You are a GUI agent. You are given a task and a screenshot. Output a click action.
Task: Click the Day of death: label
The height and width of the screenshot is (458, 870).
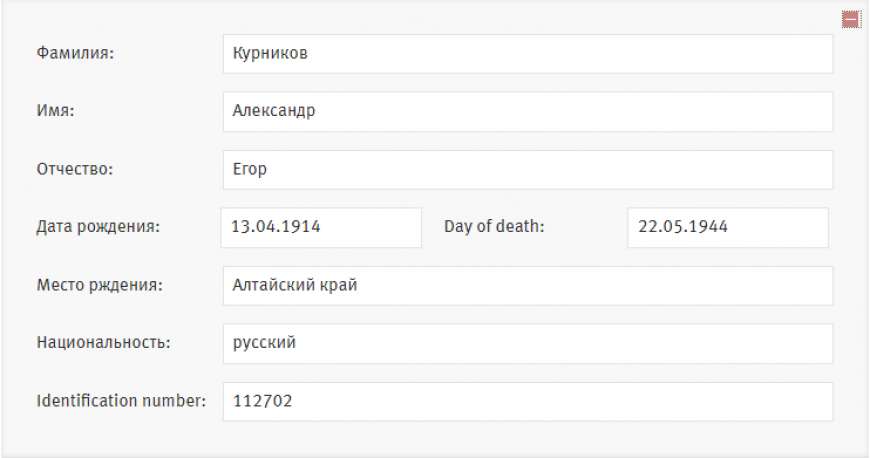tap(494, 227)
